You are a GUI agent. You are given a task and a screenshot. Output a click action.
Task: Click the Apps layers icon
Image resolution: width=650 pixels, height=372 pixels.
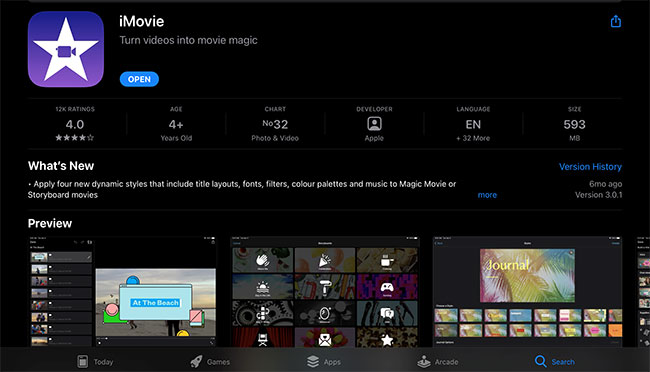click(313, 362)
